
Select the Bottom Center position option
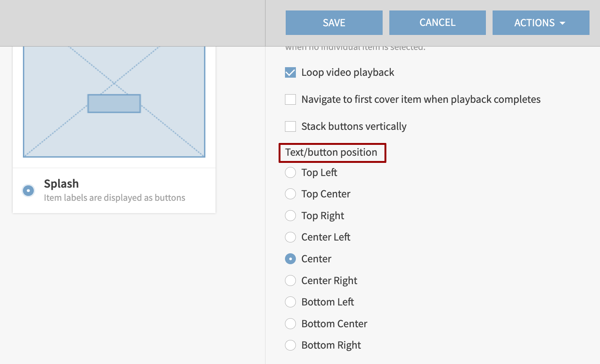pos(290,323)
